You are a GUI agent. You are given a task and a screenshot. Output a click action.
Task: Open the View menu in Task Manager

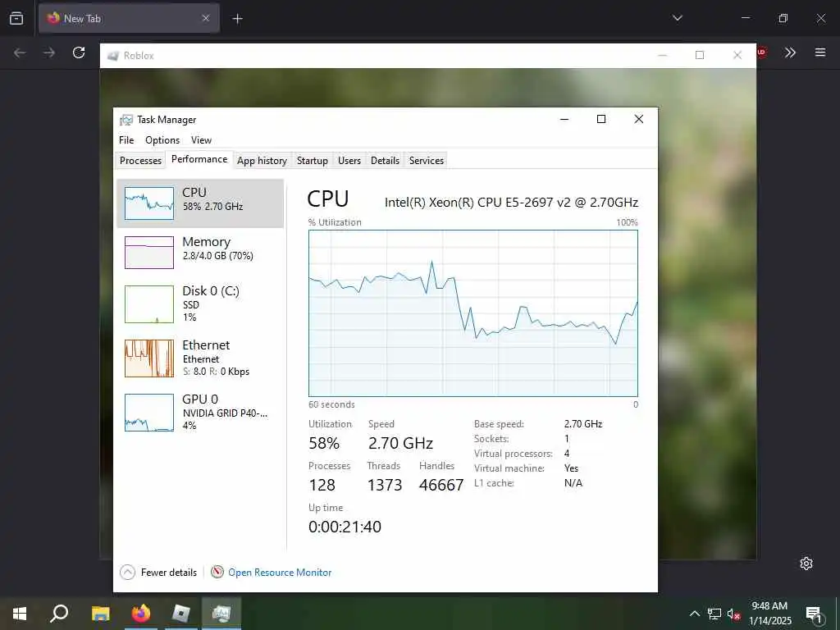(x=202, y=139)
